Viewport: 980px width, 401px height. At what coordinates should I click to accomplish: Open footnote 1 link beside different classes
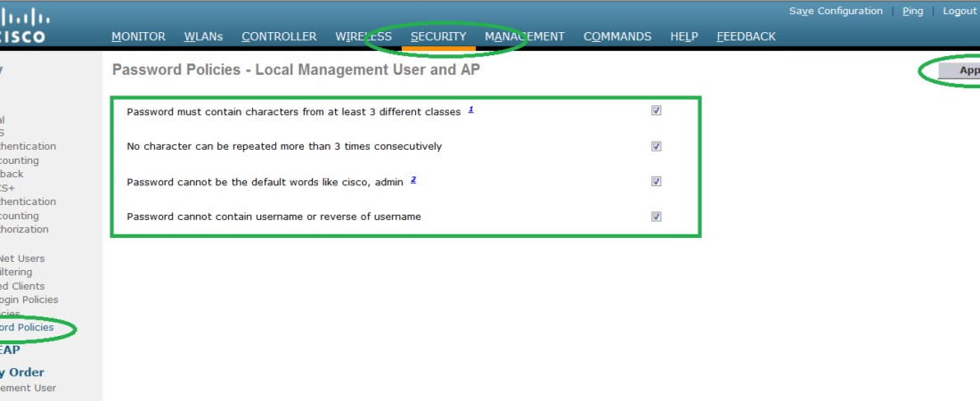coord(470,110)
